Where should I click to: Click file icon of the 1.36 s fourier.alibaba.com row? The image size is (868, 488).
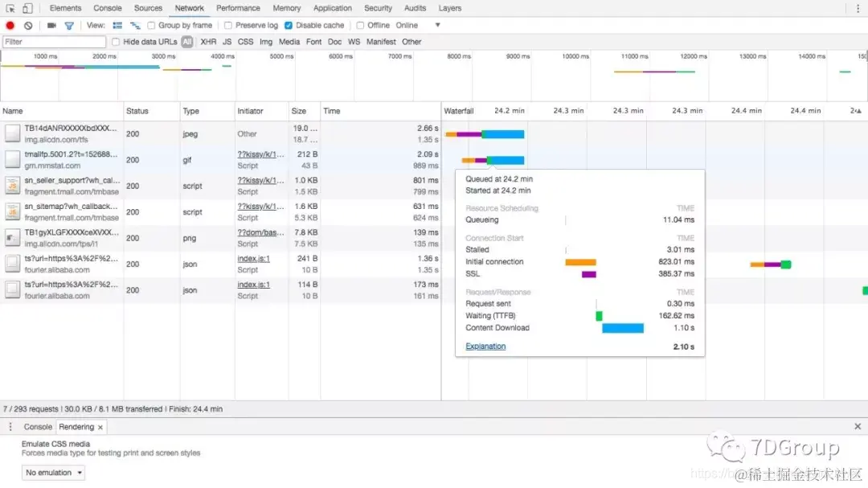[12, 264]
